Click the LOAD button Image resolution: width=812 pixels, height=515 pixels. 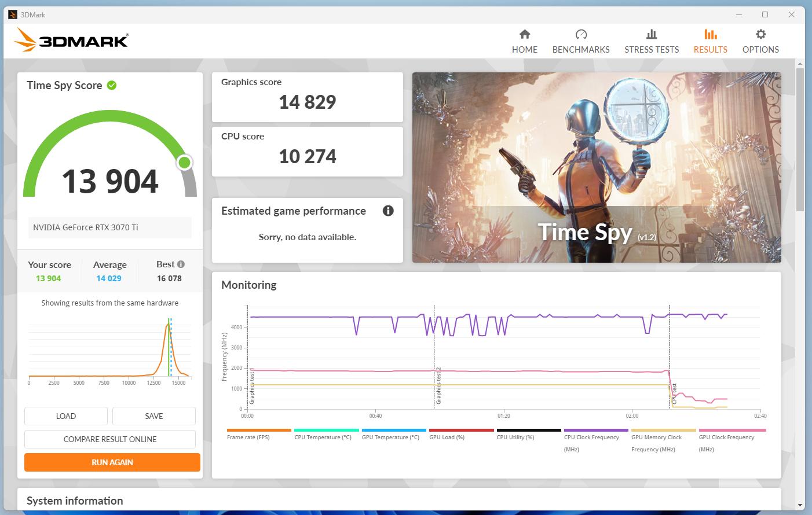66,416
